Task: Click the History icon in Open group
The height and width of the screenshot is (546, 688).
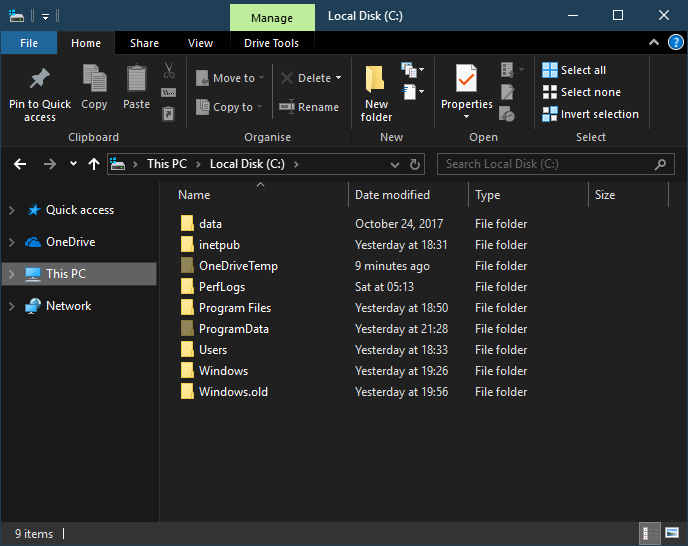Action: 507,114
